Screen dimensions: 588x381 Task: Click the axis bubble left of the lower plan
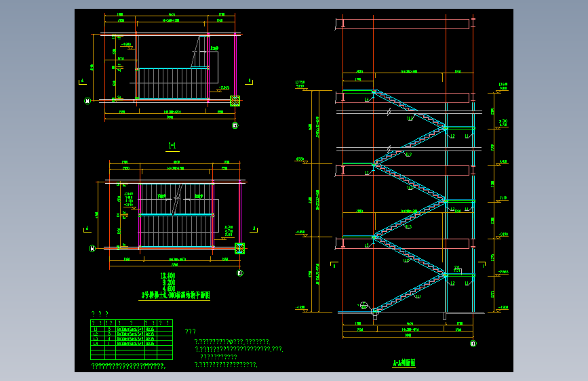[x=92, y=248]
